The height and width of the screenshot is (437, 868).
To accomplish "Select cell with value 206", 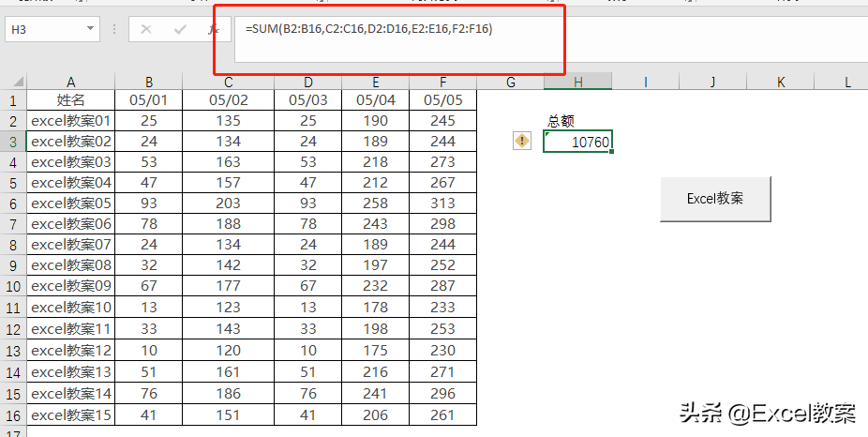I will tap(375, 415).
